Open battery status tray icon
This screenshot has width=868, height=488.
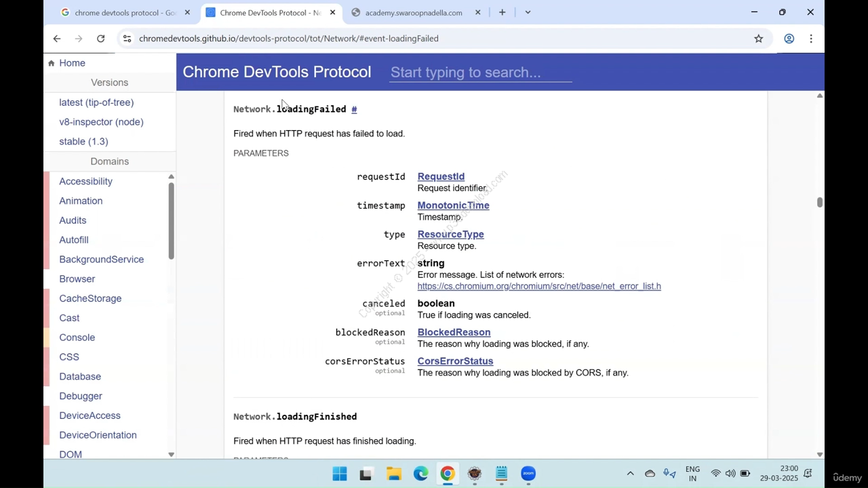coord(745,474)
